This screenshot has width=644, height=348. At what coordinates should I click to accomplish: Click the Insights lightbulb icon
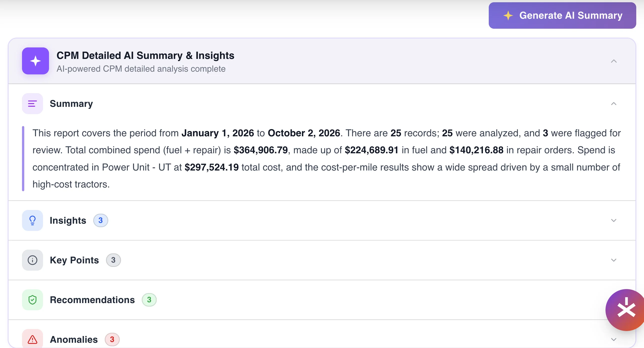click(x=32, y=220)
